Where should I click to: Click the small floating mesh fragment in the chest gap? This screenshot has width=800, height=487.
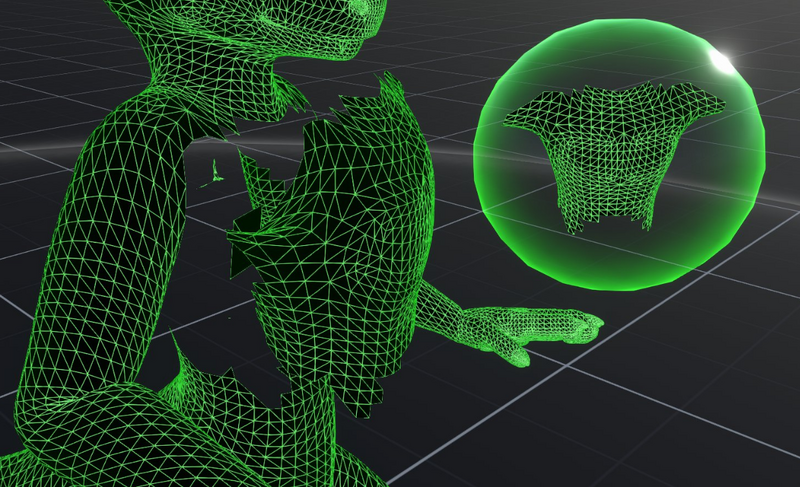tap(214, 174)
